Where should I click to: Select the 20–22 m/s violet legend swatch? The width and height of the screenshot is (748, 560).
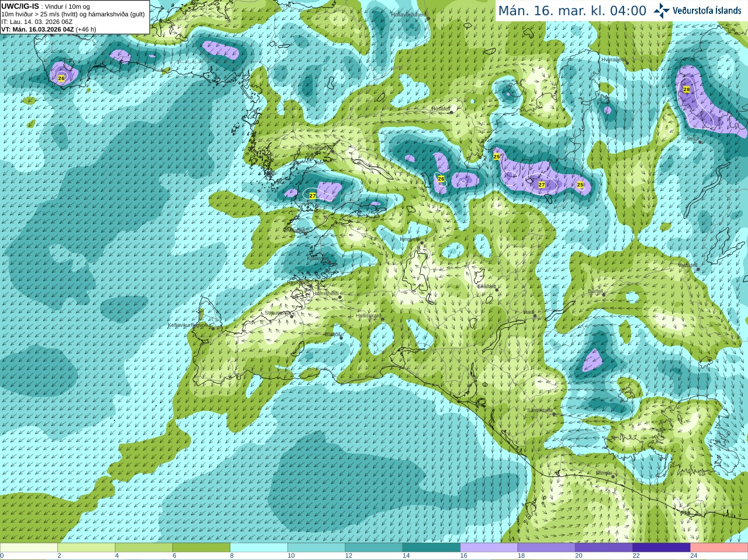604,548
